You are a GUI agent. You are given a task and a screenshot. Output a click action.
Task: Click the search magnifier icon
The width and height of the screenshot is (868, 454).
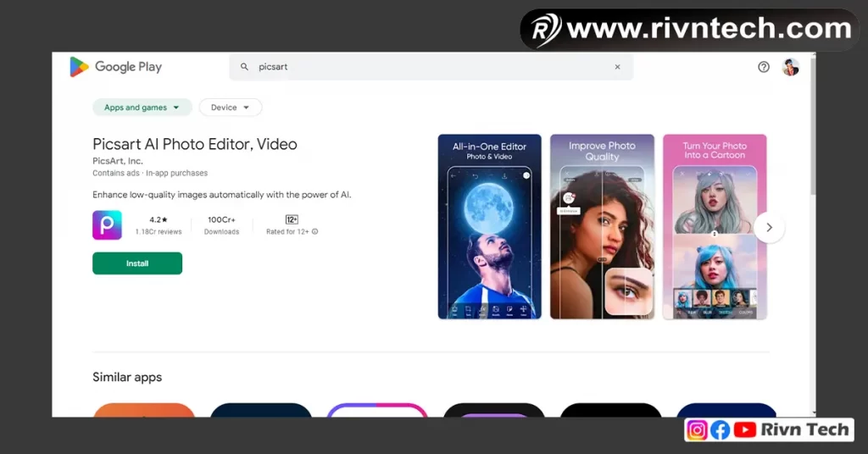244,67
